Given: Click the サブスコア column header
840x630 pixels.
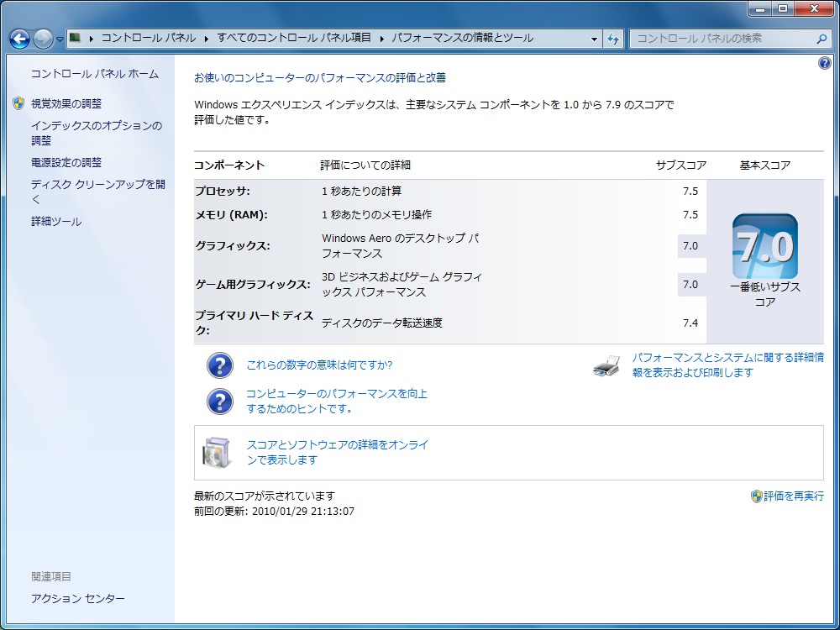Looking at the screenshot, I should [681, 165].
